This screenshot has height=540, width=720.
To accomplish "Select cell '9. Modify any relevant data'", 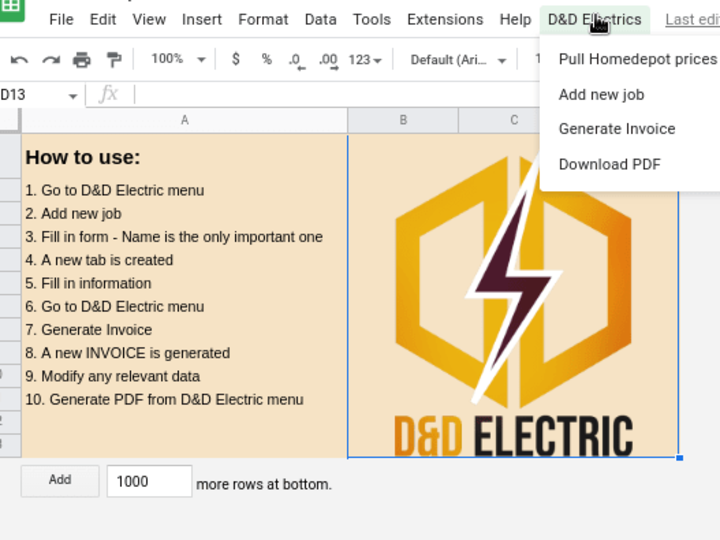I will (x=185, y=376).
